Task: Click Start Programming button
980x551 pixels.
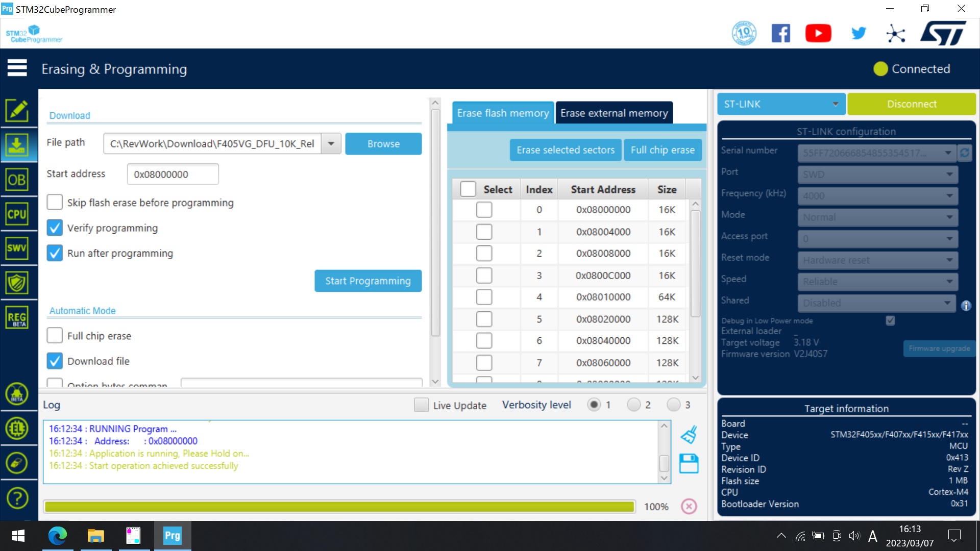Action: coord(367,280)
